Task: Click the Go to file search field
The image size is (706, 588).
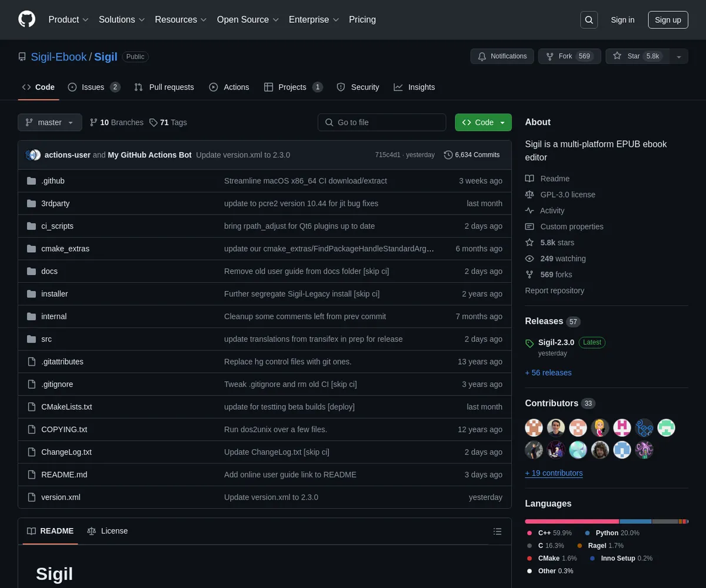Action: tap(382, 122)
